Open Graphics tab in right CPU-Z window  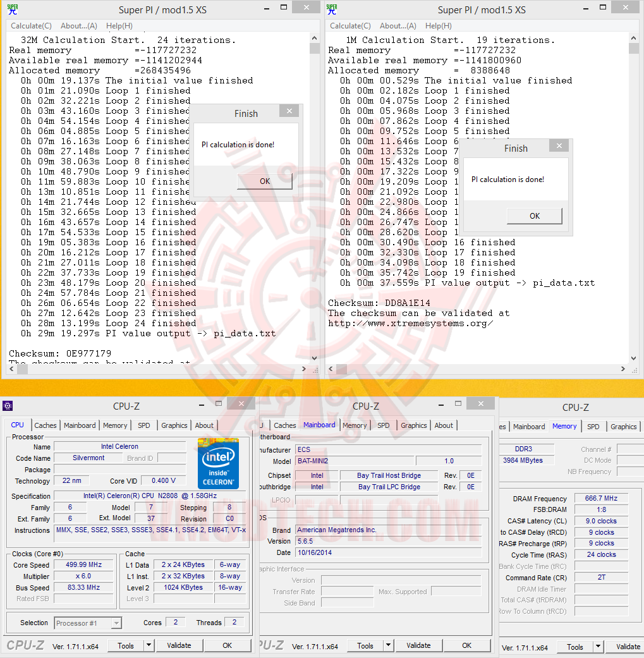click(x=623, y=427)
